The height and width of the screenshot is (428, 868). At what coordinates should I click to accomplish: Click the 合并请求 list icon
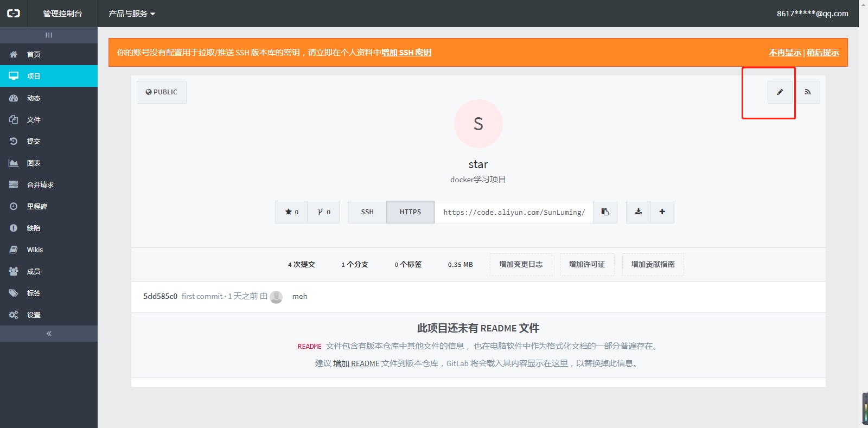14,184
